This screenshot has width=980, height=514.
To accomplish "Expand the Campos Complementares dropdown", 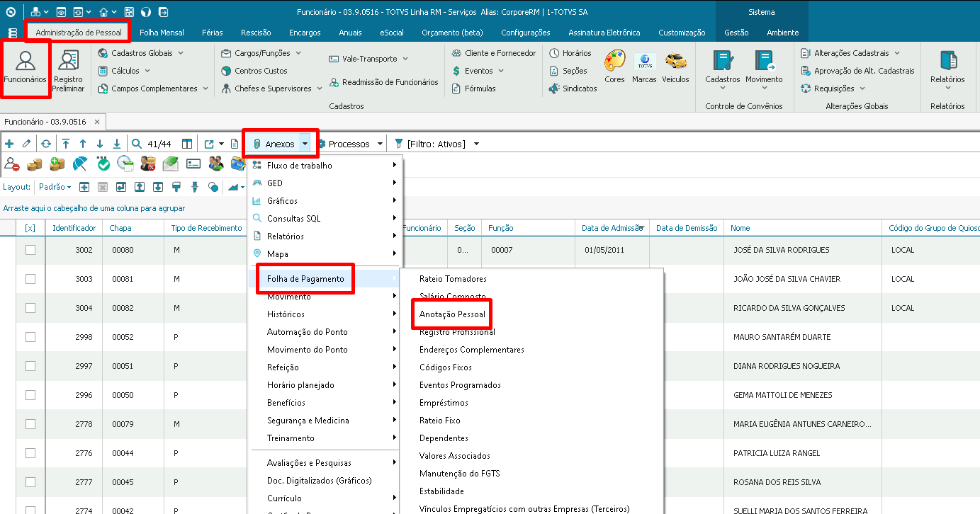I will (x=154, y=88).
